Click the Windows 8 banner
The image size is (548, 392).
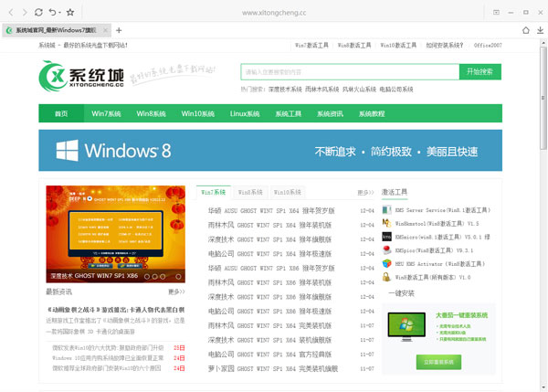(270, 151)
